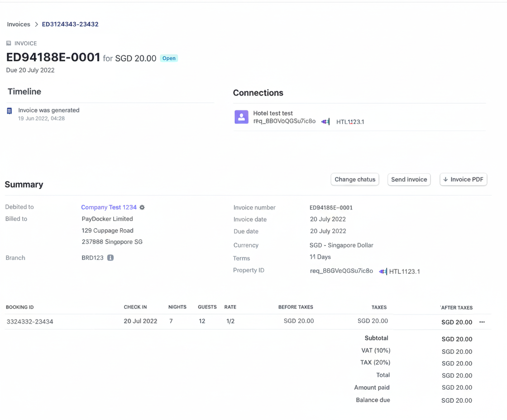Download the Invoice PDF
The height and width of the screenshot is (420, 507).
coord(463,180)
